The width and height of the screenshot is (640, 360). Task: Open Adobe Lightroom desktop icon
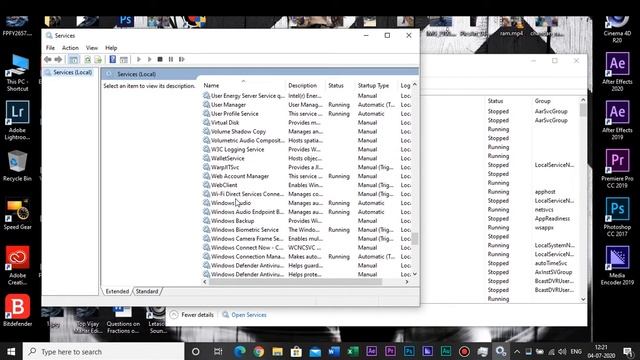[17, 120]
